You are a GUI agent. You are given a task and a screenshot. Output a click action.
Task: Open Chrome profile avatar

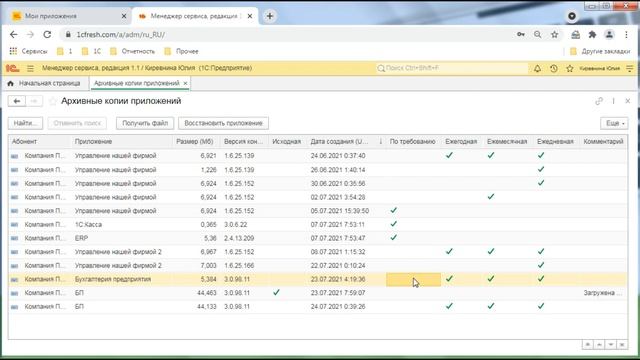point(609,35)
